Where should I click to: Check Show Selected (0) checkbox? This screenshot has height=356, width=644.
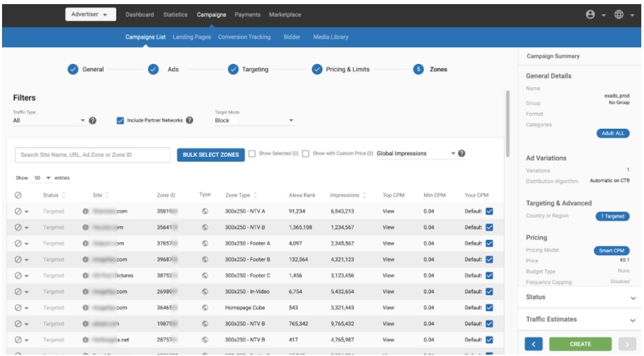click(x=252, y=153)
